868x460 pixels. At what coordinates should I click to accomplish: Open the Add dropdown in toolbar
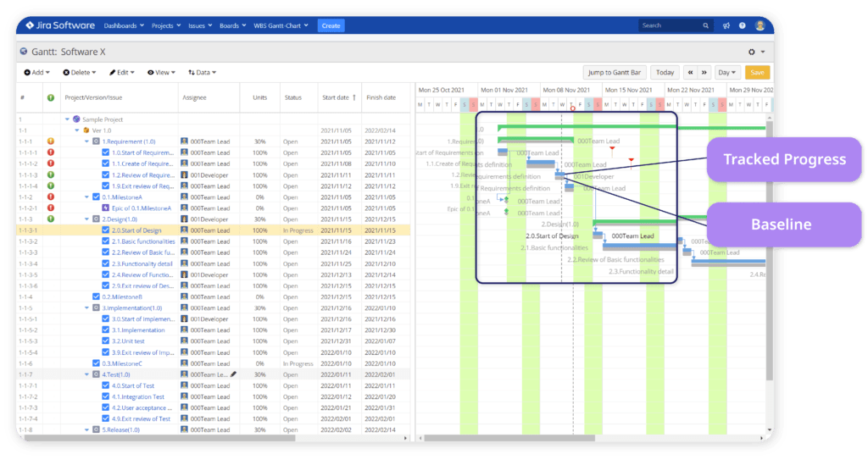[36, 73]
